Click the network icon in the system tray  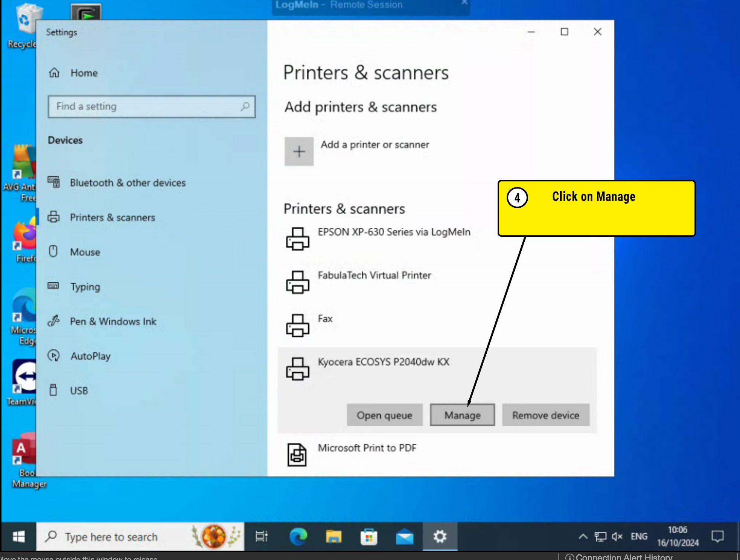click(600, 537)
